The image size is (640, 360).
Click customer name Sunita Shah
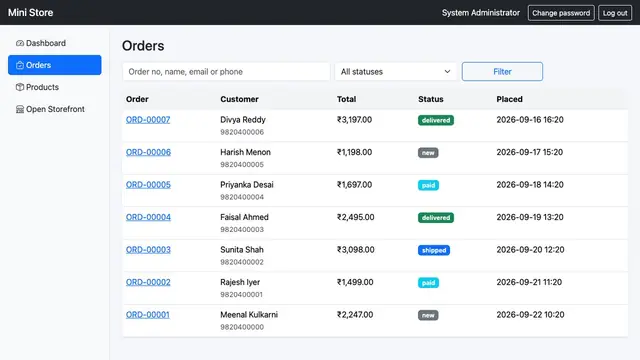(242, 249)
